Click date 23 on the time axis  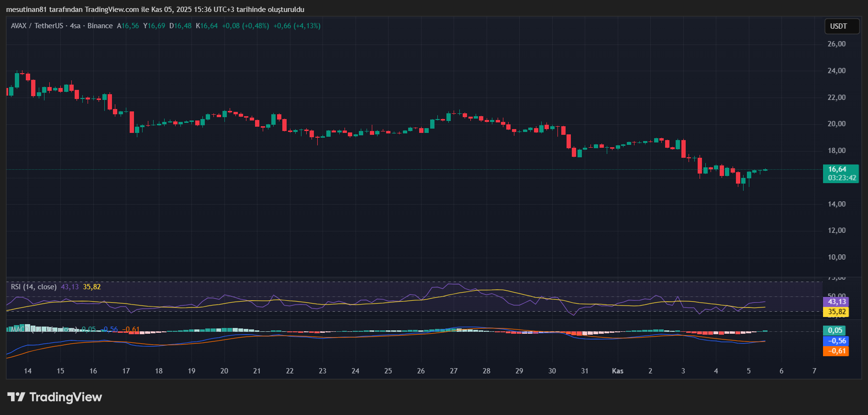323,371
